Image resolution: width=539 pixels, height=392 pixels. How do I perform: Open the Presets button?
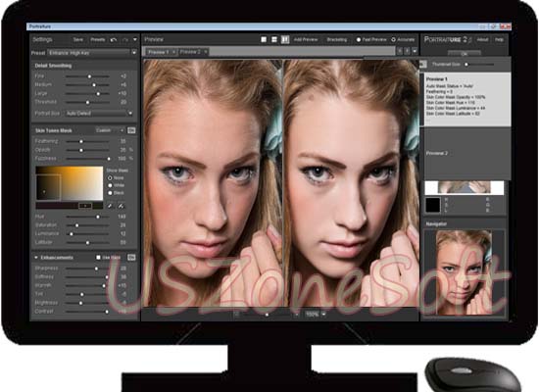[x=98, y=40]
